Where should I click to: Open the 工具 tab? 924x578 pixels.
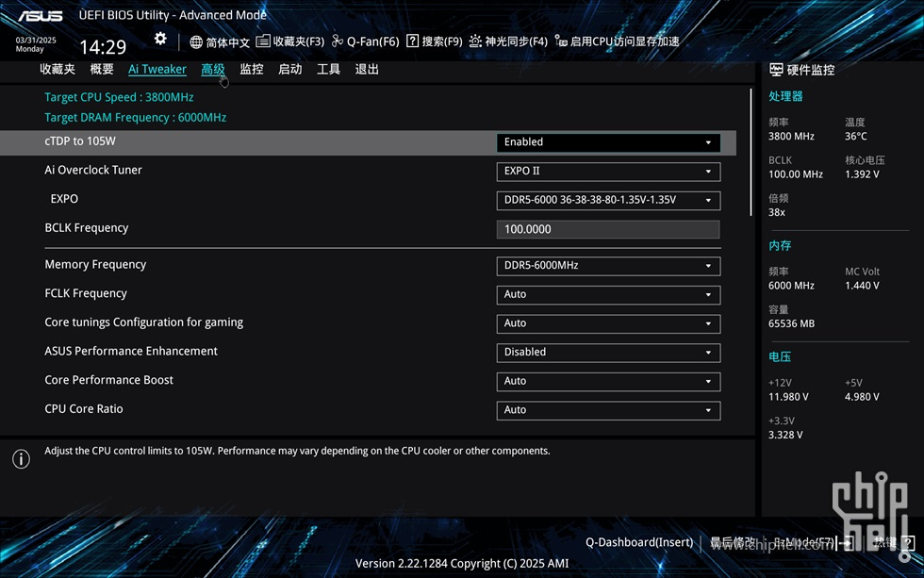point(328,69)
